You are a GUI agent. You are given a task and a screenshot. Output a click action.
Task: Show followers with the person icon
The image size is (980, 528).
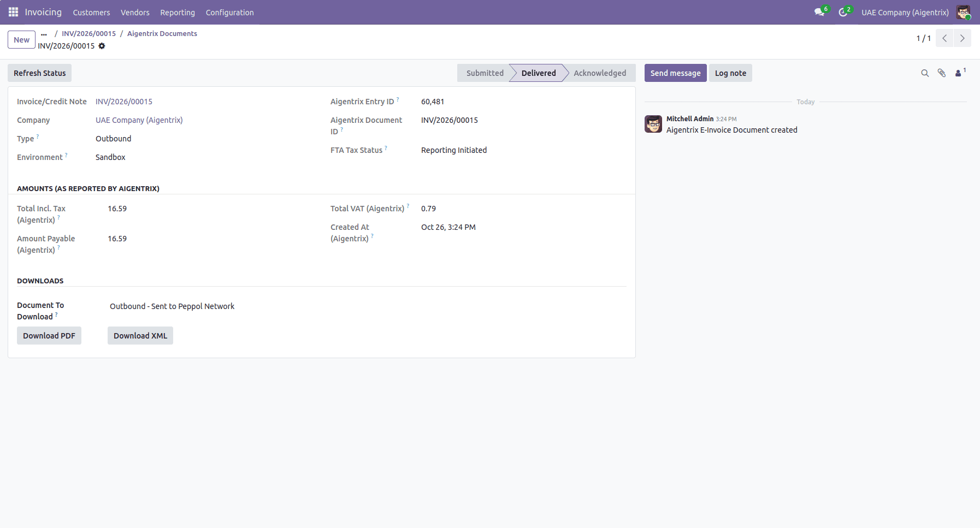(x=958, y=73)
